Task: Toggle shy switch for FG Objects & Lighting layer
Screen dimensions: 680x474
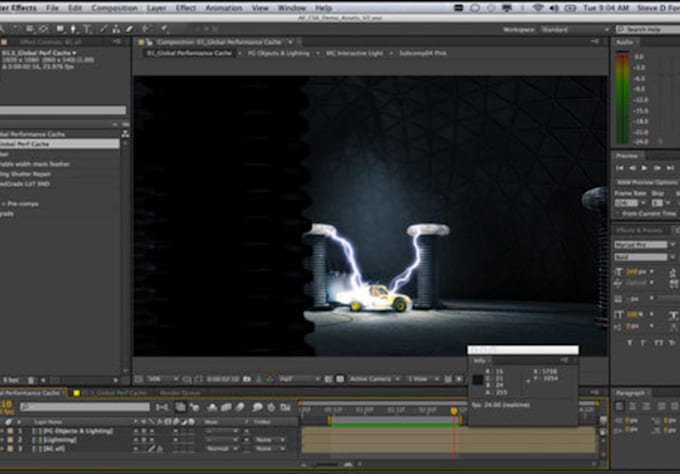Action: tap(136, 431)
